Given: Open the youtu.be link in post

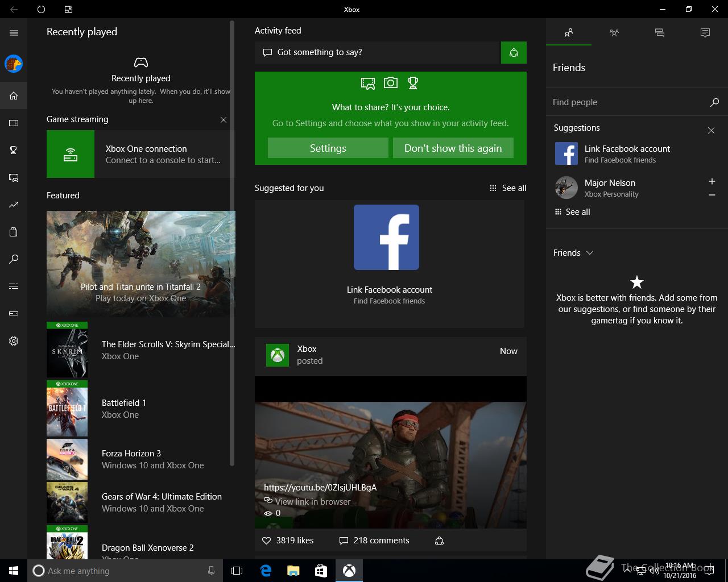Looking at the screenshot, I should (320, 488).
